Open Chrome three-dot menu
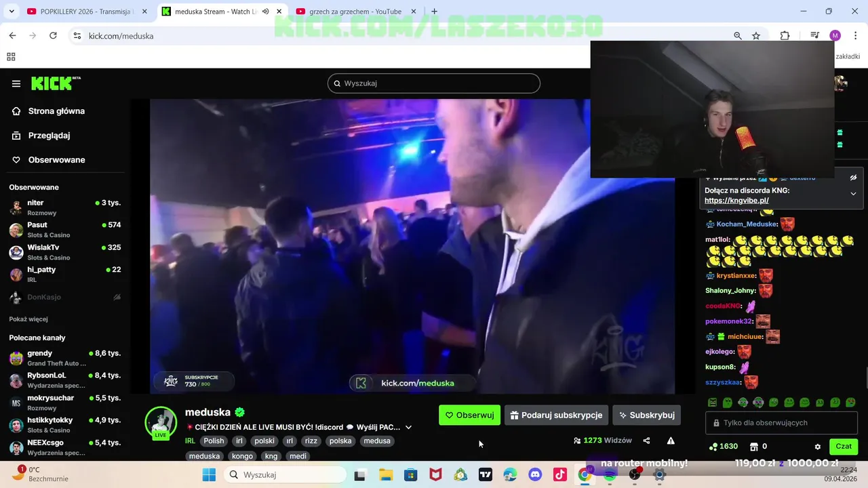Viewport: 868px width, 488px height. [x=855, y=36]
